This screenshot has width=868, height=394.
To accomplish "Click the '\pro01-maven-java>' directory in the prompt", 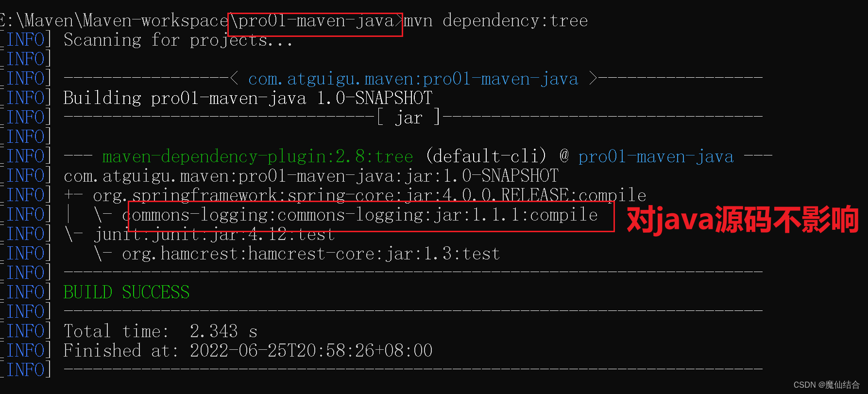I will click(316, 21).
